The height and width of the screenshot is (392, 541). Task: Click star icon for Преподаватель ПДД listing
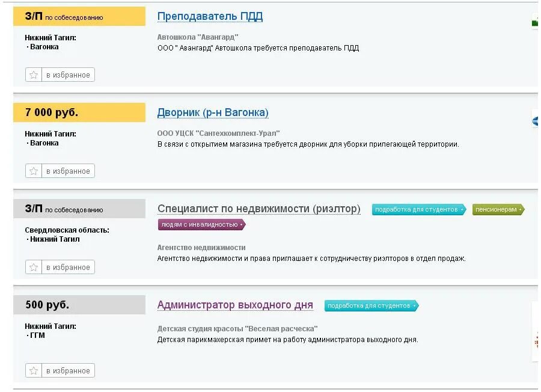click(x=34, y=75)
